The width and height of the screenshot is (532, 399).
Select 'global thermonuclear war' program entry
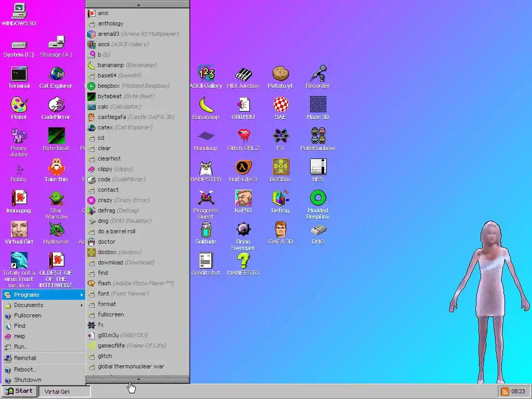137,366
